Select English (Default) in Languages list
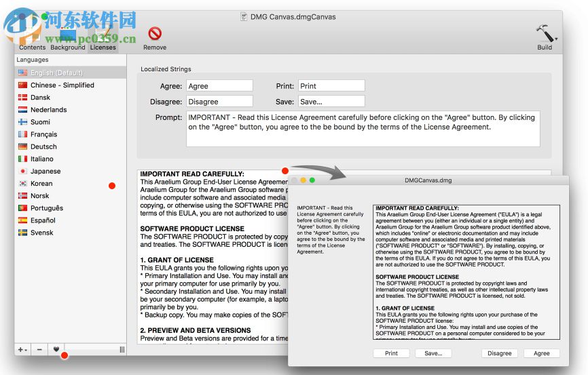Screen dimensions: 588x375 point(71,73)
